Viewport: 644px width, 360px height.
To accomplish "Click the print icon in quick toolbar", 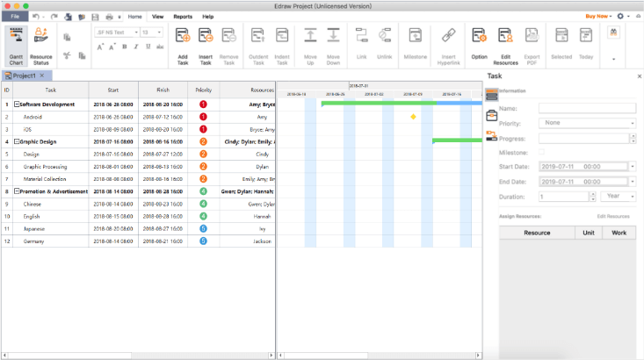I will point(109,17).
